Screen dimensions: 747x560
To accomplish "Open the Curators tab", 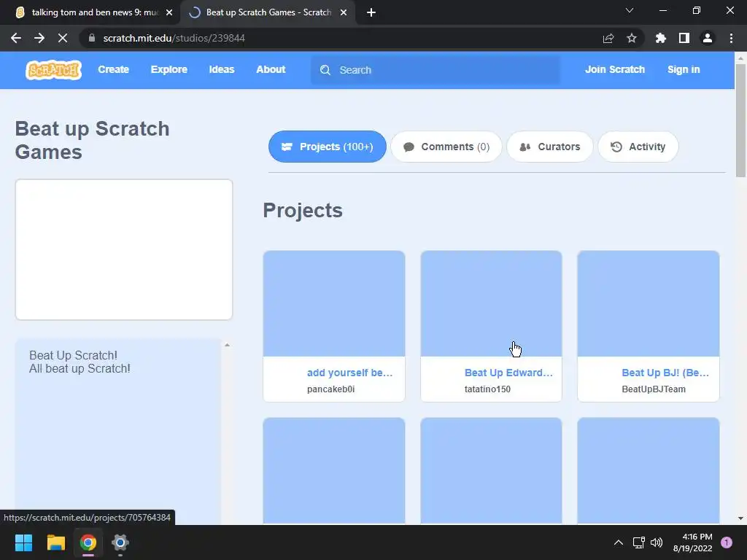I will click(x=550, y=147).
